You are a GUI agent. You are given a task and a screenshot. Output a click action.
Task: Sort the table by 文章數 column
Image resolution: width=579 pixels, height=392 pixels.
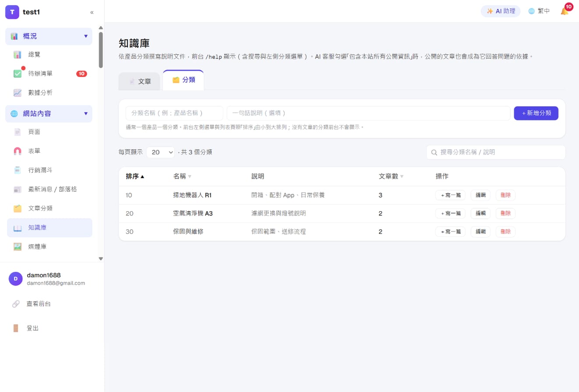[391, 176]
